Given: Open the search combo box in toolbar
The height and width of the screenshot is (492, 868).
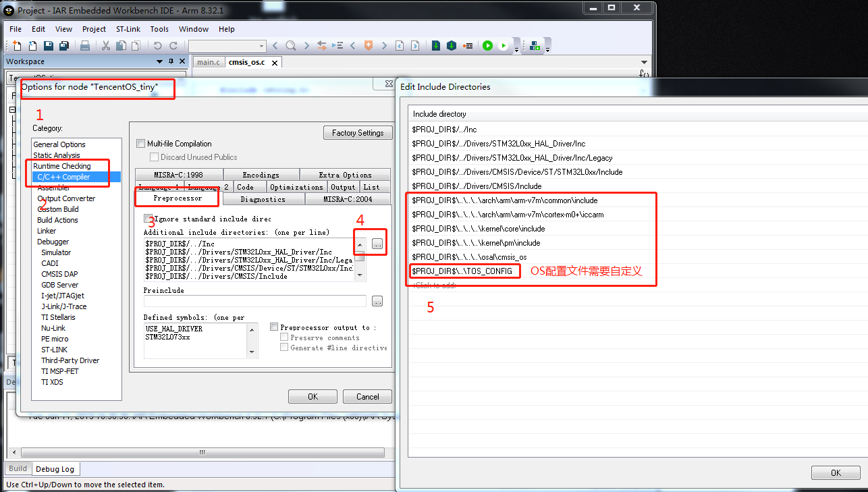Looking at the screenshot, I should point(262,46).
